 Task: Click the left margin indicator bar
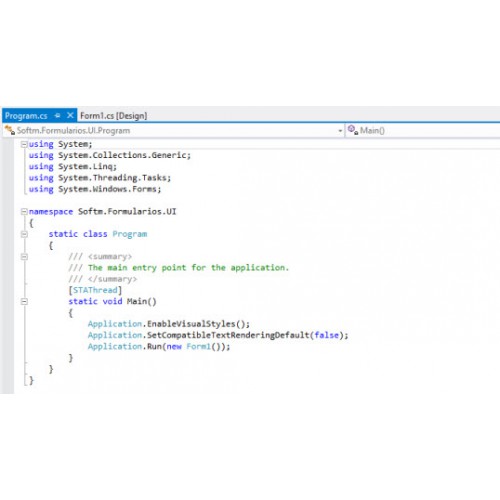[7, 266]
